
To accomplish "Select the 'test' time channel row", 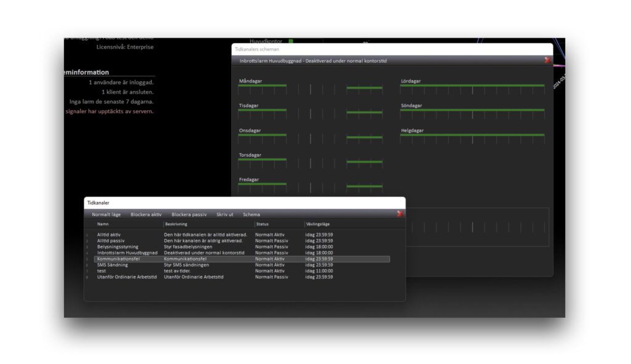I will (242, 270).
